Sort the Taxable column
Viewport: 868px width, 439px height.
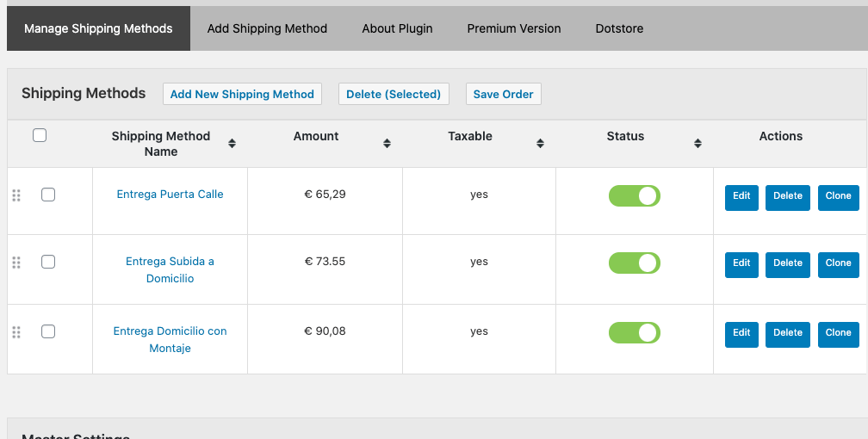pyautogui.click(x=540, y=144)
